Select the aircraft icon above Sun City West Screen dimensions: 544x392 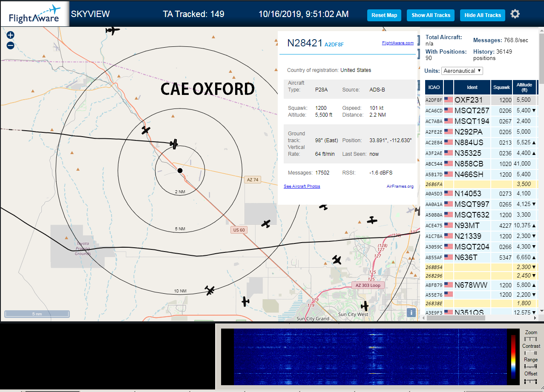click(365, 306)
